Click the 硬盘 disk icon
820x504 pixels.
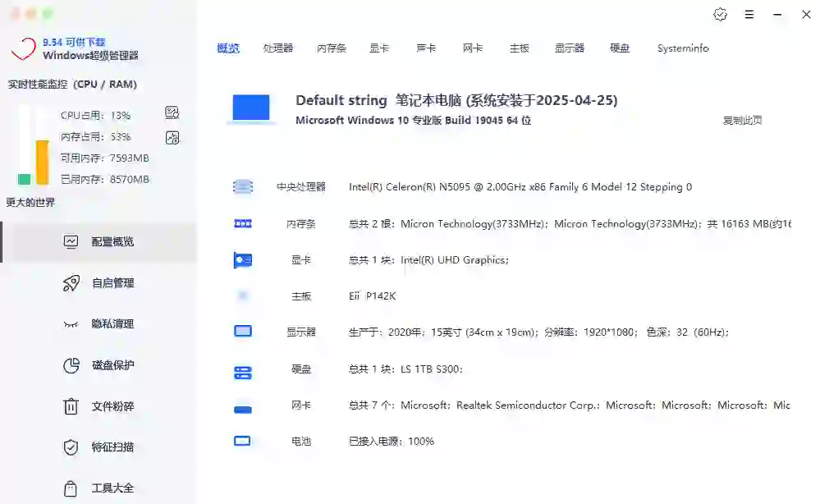click(243, 372)
